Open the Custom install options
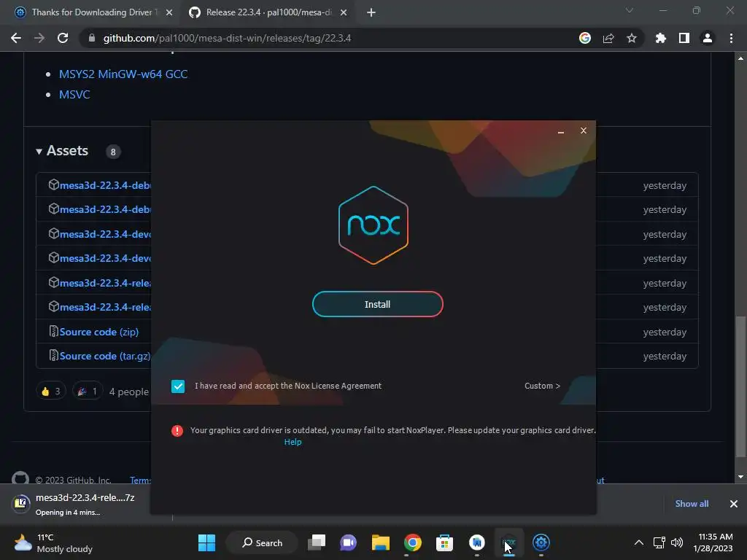Image resolution: width=747 pixels, height=560 pixels. 542,386
